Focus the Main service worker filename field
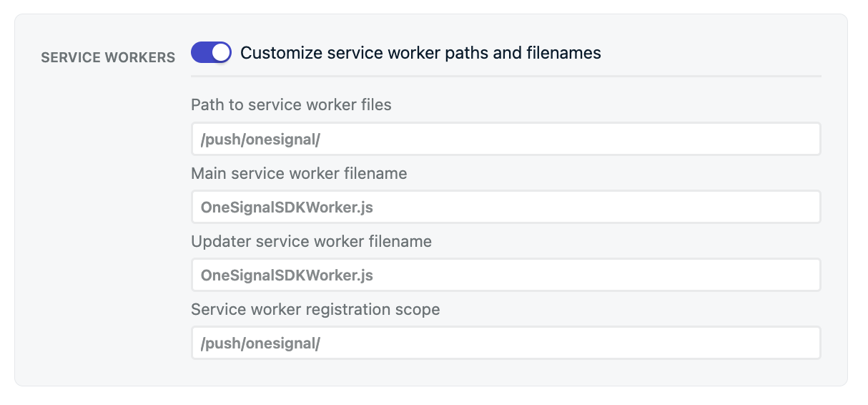 click(x=505, y=207)
